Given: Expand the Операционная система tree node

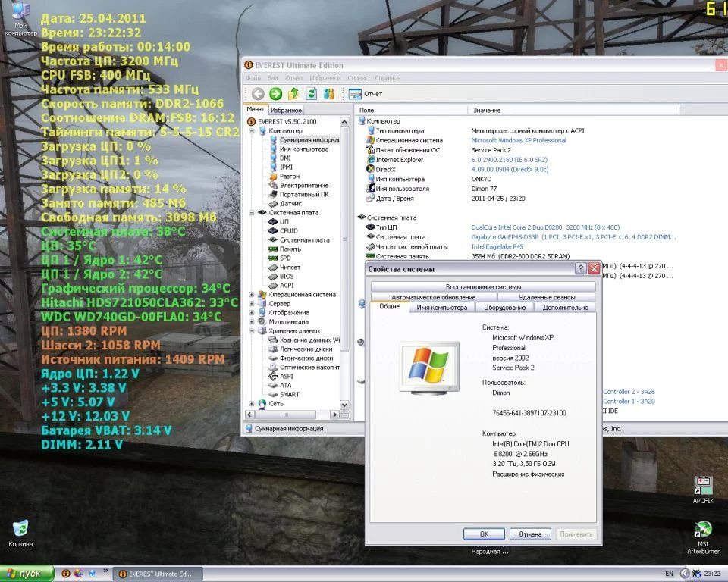Looking at the screenshot, I should click(251, 295).
